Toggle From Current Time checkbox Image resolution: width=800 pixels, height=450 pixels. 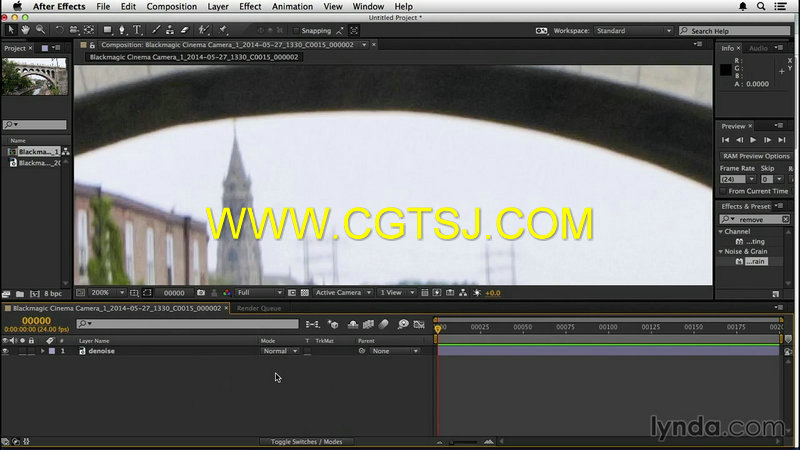coord(723,191)
